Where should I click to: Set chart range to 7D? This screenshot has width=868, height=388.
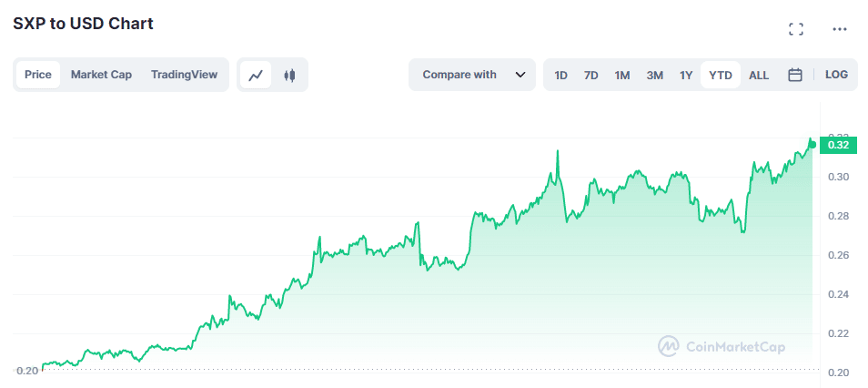(591, 75)
